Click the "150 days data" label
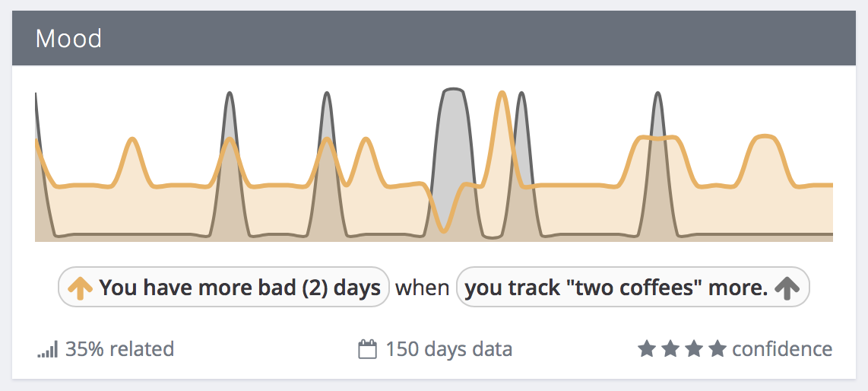This screenshot has height=391, width=868. 449,349
